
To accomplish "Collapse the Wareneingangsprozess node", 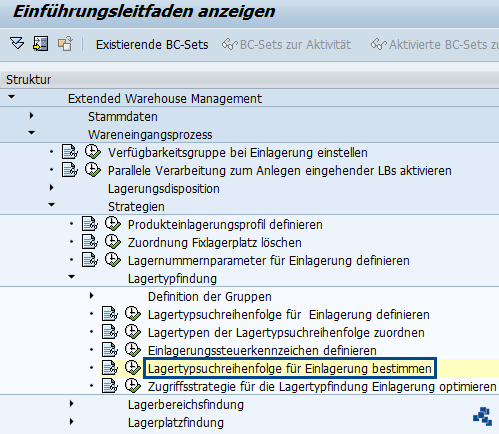I will [32, 133].
